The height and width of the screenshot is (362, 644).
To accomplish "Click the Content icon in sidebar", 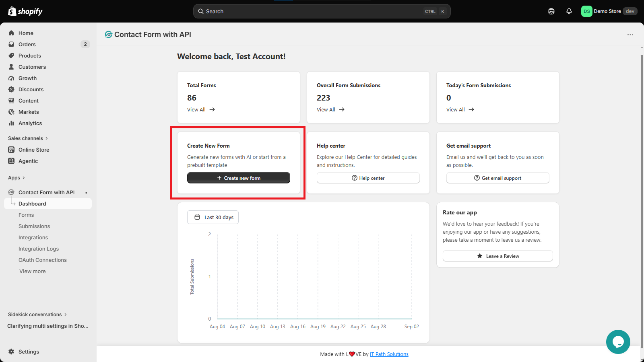I will coord(11,101).
